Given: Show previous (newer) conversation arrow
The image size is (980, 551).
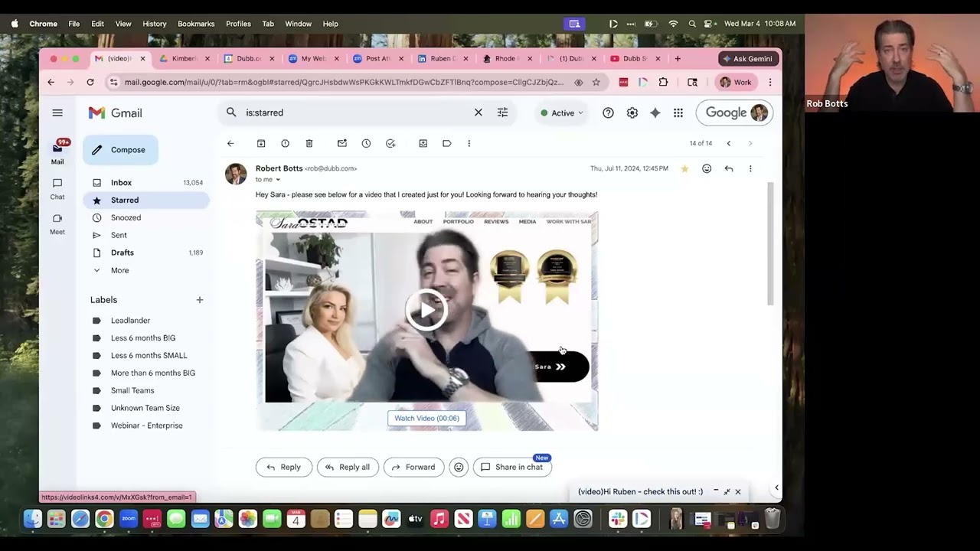Looking at the screenshot, I should coord(728,143).
